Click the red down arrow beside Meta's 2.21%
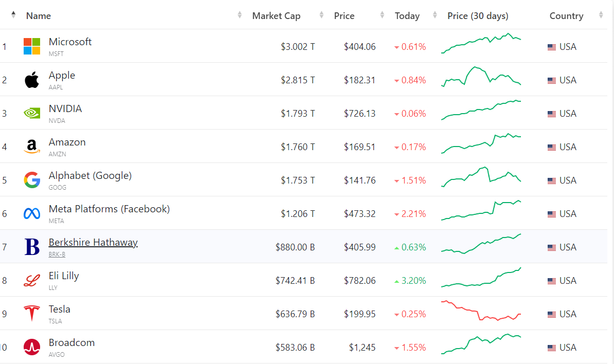614x364 pixels. pyautogui.click(x=396, y=214)
